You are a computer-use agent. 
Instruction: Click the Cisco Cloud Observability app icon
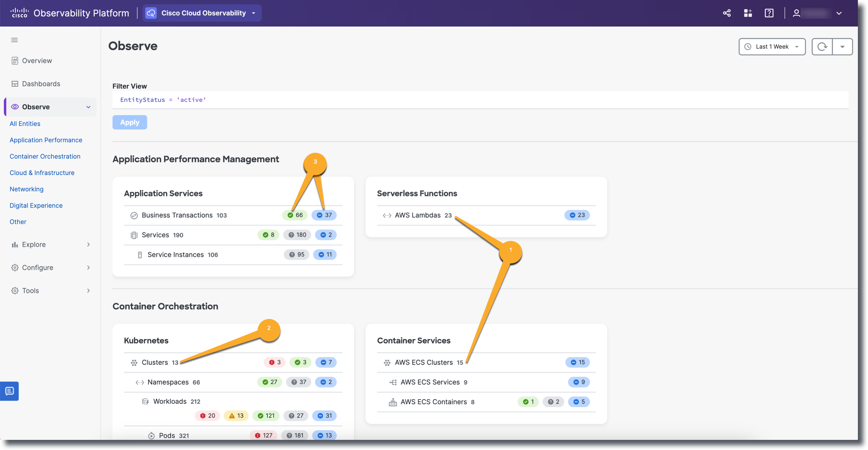pos(151,13)
